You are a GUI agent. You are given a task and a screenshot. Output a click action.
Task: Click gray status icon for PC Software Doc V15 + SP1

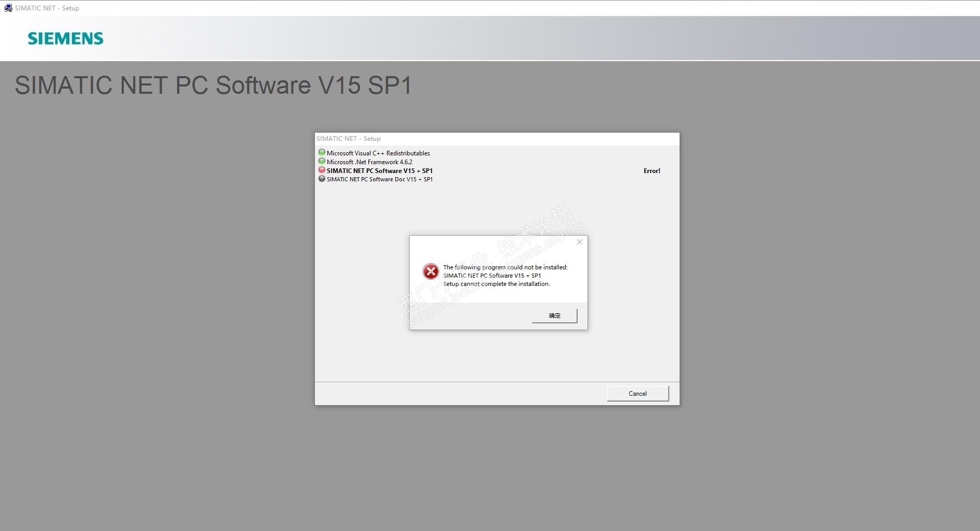point(322,179)
